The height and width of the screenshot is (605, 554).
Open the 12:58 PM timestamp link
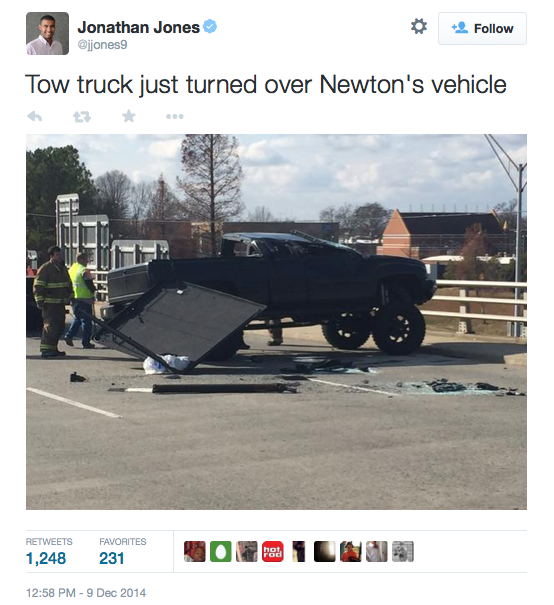click(x=86, y=592)
